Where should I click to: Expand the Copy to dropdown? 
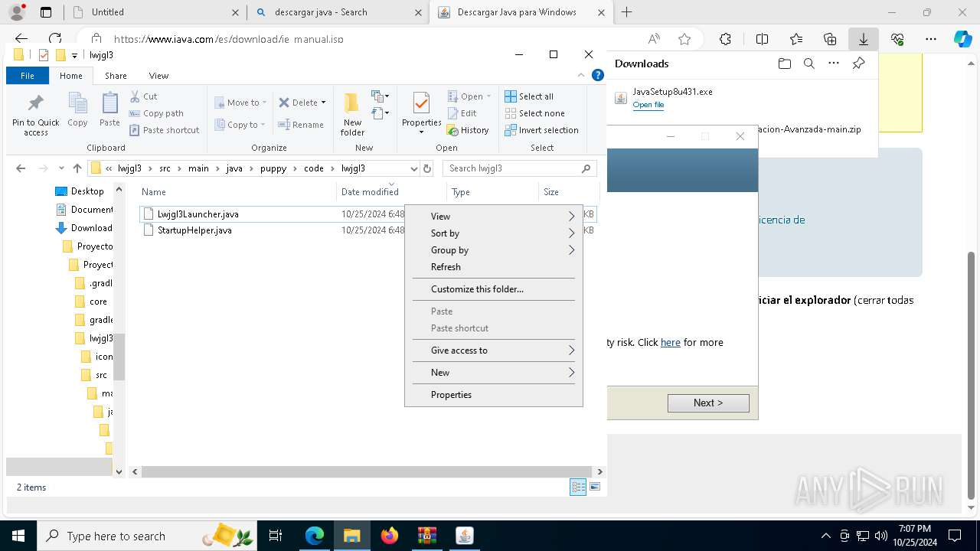[x=263, y=125]
